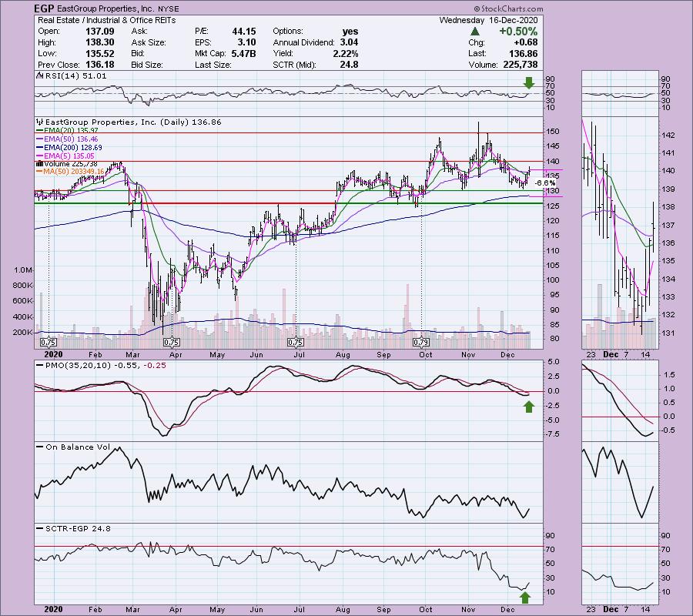Select the Last value 136.86 in header
This screenshot has width=693, height=616.
pos(524,53)
